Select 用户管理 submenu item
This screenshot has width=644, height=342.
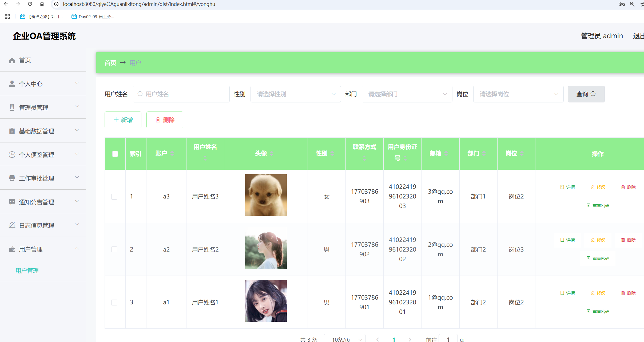(27, 271)
